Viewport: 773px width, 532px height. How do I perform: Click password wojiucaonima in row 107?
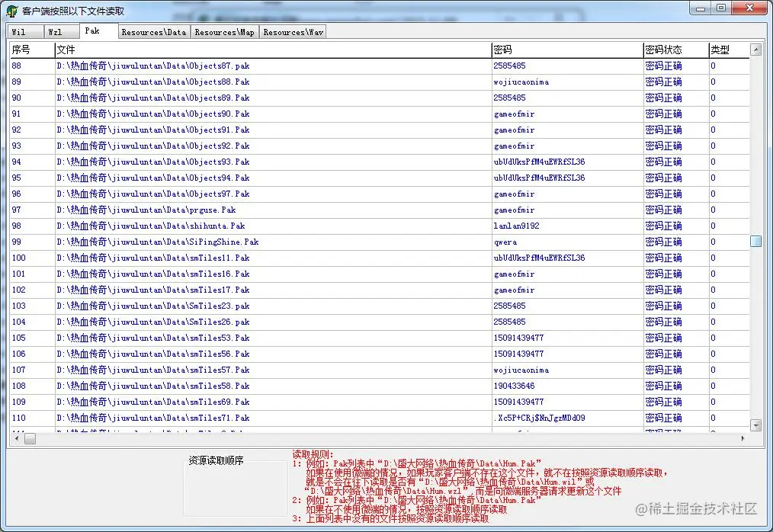pyautogui.click(x=521, y=370)
